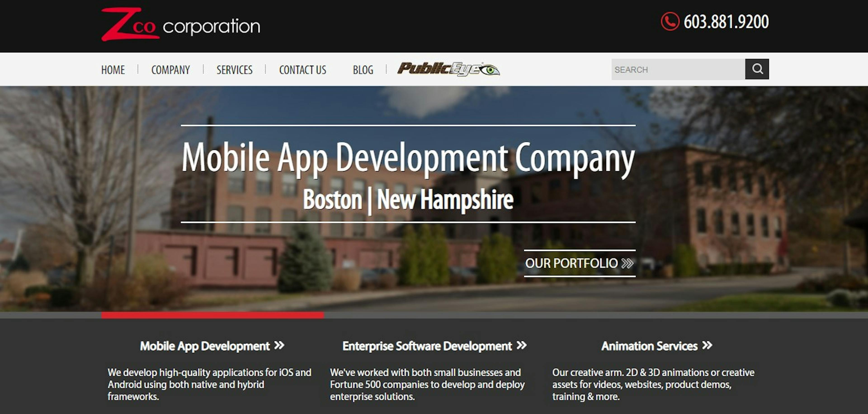This screenshot has width=868, height=414.
Task: Focus the SEARCH input field
Action: pyautogui.click(x=678, y=69)
